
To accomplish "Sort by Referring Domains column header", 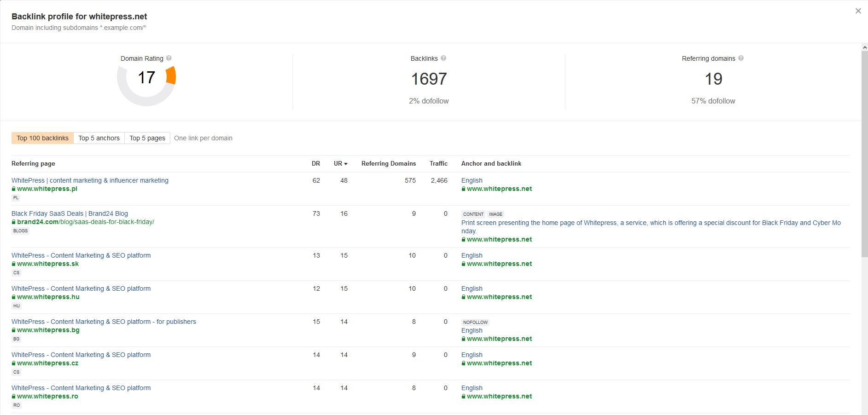I will coord(389,163).
